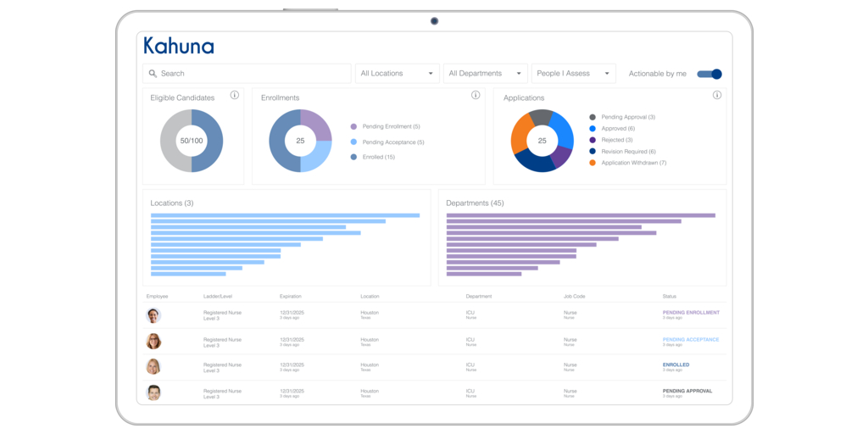Open info icon on Eligible Candidates card
The image size is (868, 434).
pos(235,96)
